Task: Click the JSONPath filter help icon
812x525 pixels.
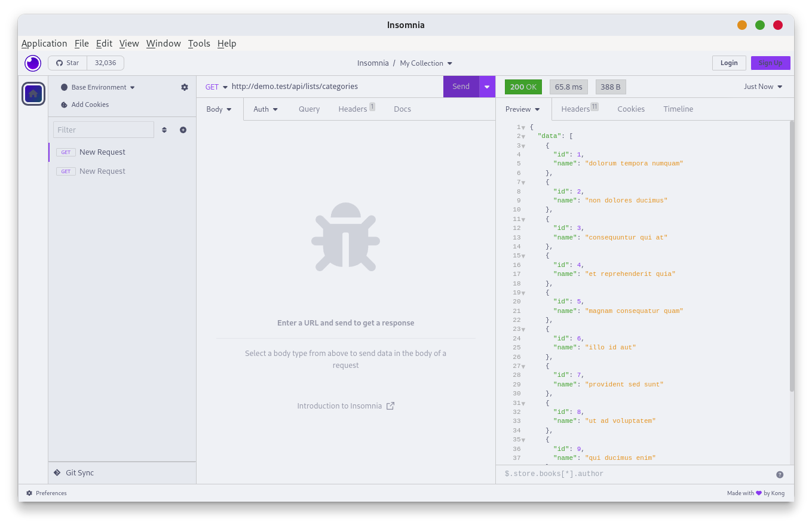Action: pos(780,474)
